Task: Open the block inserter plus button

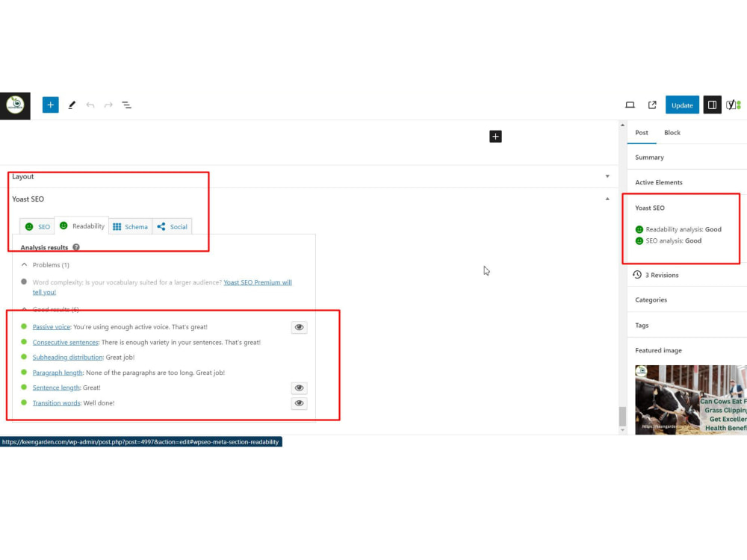Action: [51, 105]
